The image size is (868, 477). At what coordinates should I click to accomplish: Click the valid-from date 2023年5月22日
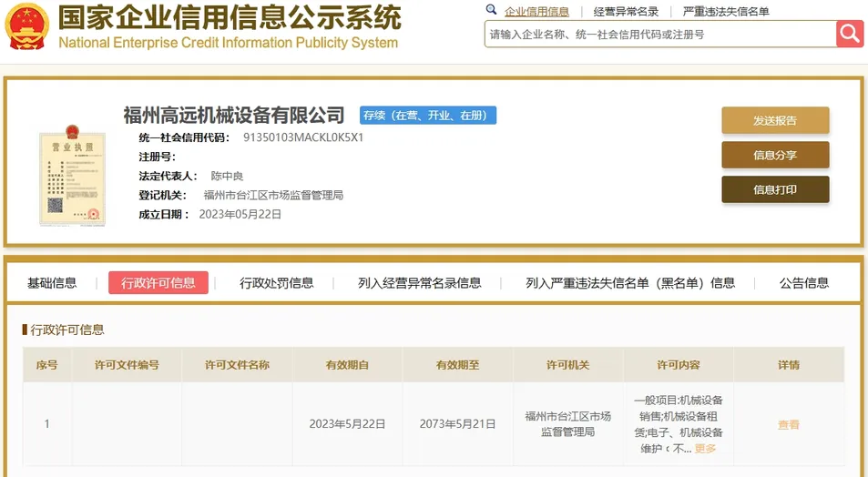(347, 424)
